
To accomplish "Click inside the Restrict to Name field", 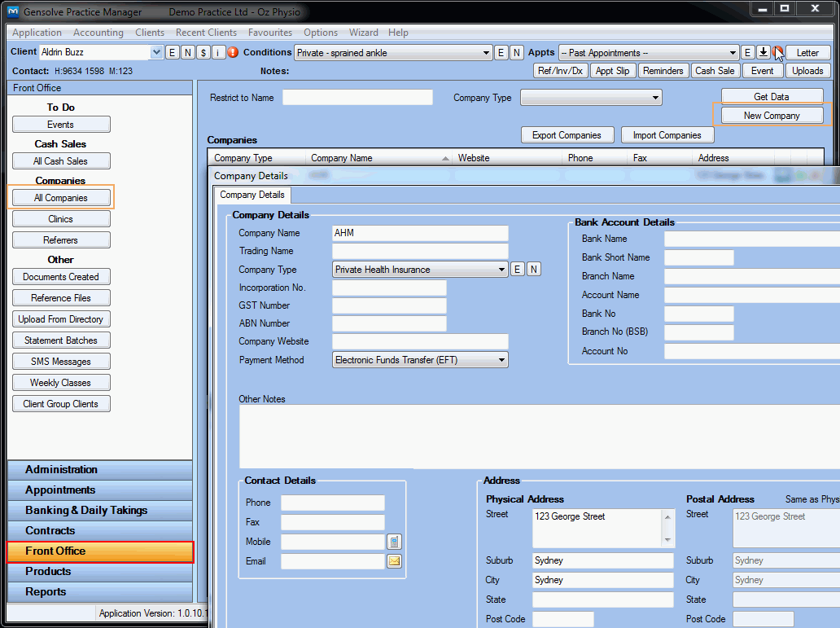I will coord(357,97).
